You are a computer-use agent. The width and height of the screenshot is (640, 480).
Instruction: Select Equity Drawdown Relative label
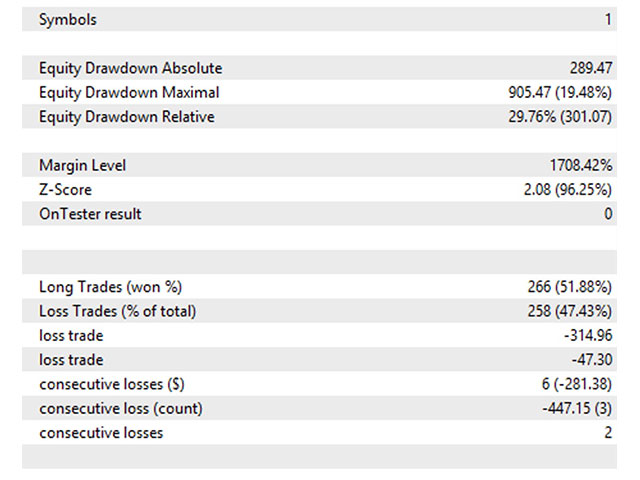[x=127, y=117]
